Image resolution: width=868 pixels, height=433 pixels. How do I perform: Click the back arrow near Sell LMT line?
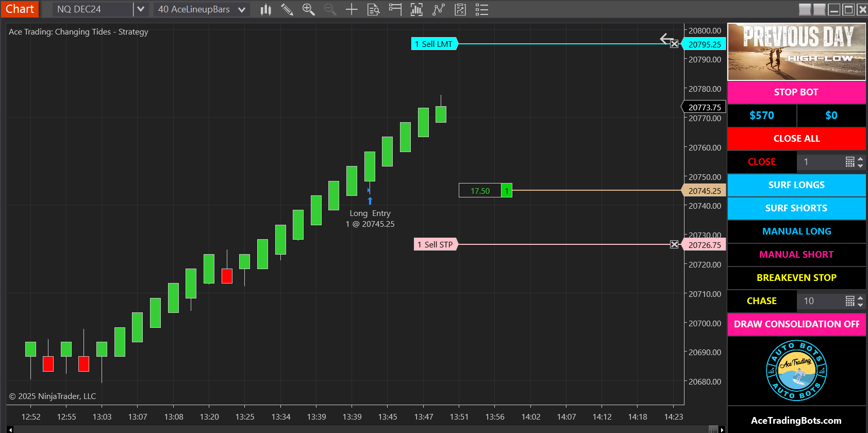(x=666, y=39)
